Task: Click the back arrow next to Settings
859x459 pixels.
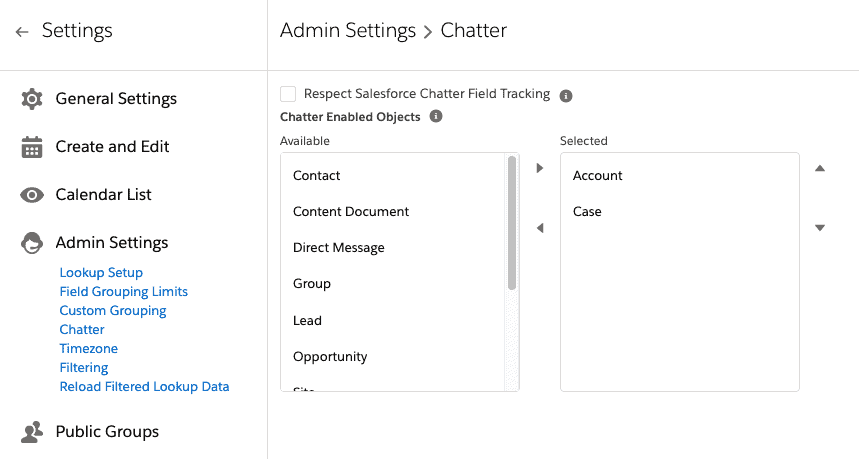Action: click(x=22, y=32)
